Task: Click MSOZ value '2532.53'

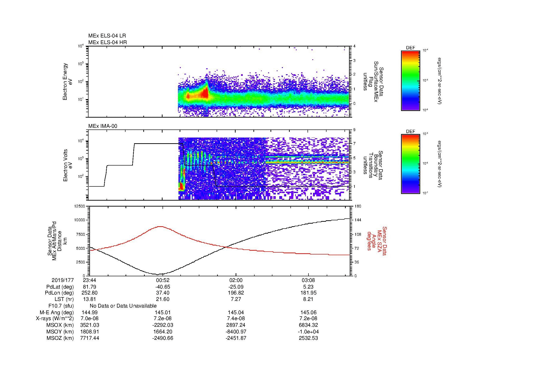Action: [x=308, y=338]
